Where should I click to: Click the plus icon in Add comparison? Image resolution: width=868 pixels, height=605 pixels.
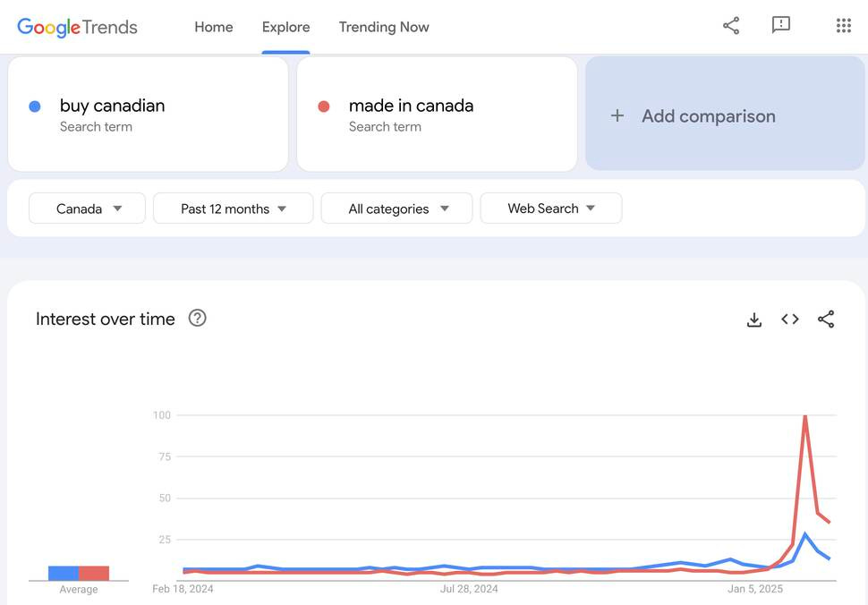pyautogui.click(x=617, y=115)
